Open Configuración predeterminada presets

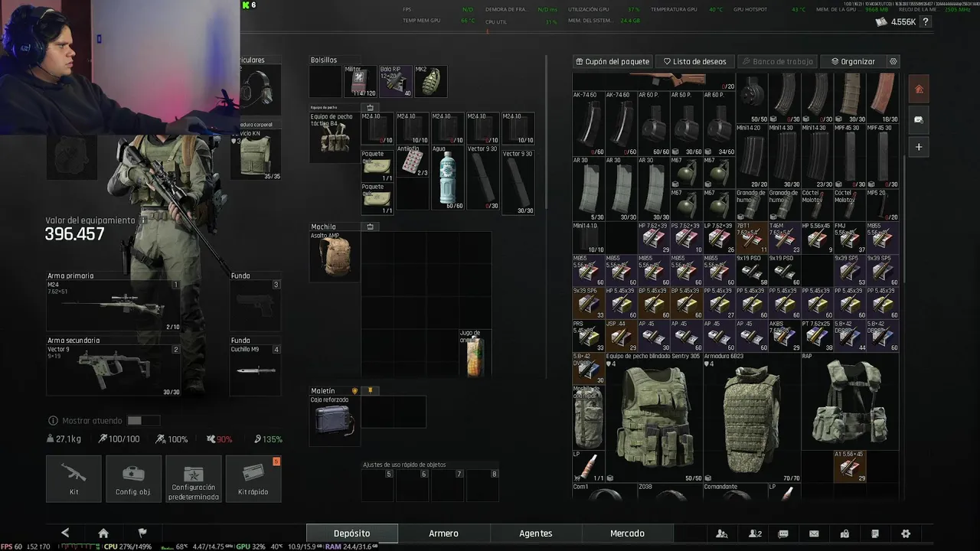194,478
